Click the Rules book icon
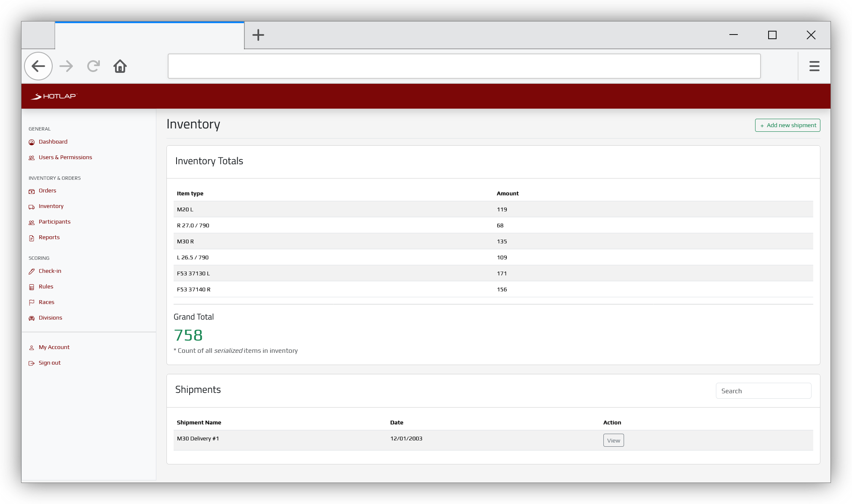Image resolution: width=852 pixels, height=504 pixels. coord(32,287)
